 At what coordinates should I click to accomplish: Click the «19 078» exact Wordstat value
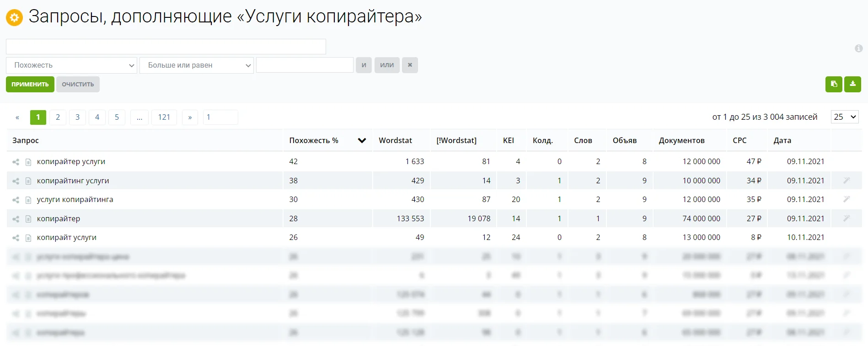pos(479,218)
